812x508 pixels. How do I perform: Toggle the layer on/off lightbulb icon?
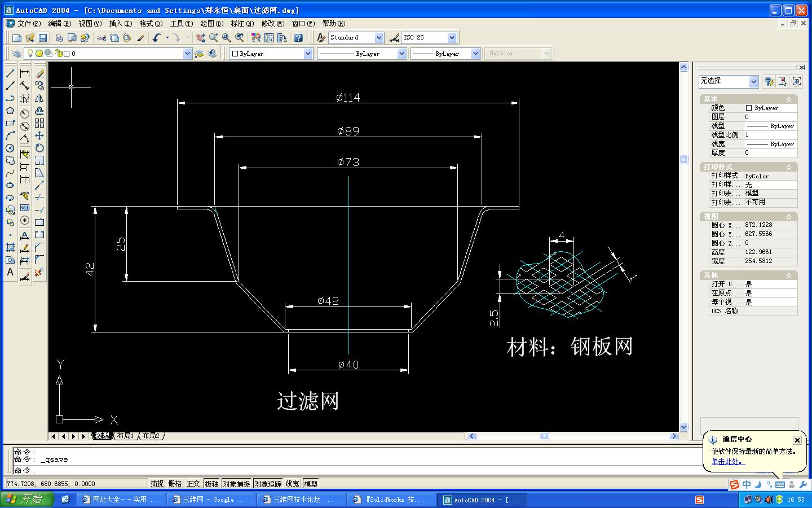[x=30, y=54]
